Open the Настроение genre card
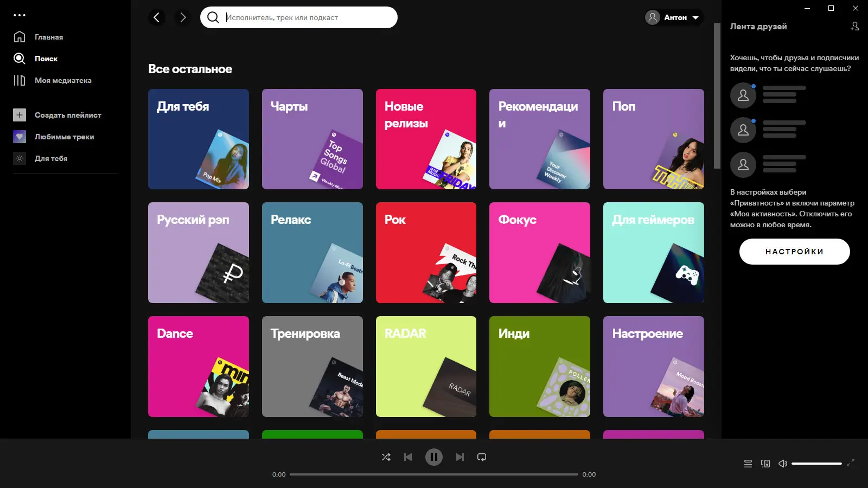Viewport: 868px width, 488px height. click(654, 367)
